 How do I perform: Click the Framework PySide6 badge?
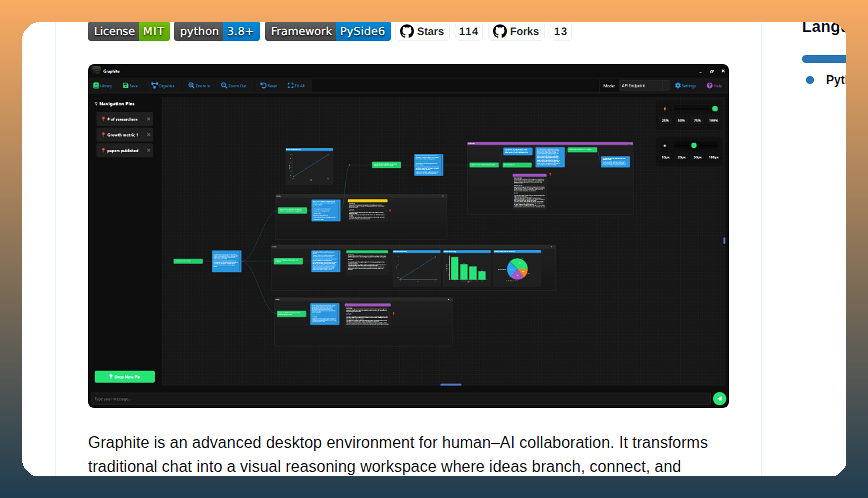click(x=328, y=32)
